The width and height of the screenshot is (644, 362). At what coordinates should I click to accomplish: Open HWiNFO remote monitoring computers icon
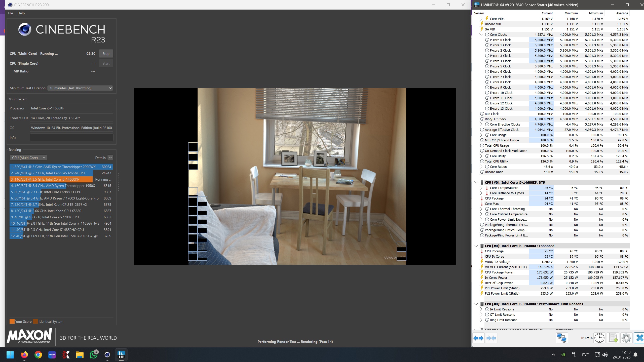(x=561, y=338)
